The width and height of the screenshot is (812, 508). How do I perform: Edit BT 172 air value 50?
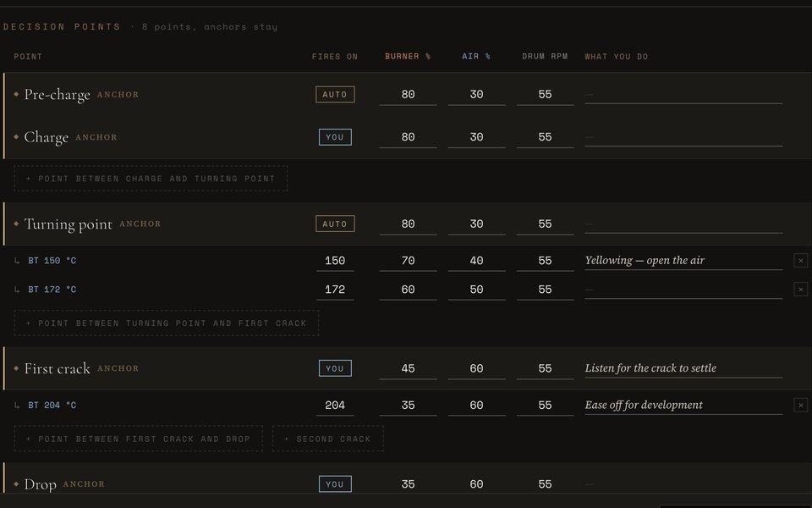pyautogui.click(x=476, y=290)
